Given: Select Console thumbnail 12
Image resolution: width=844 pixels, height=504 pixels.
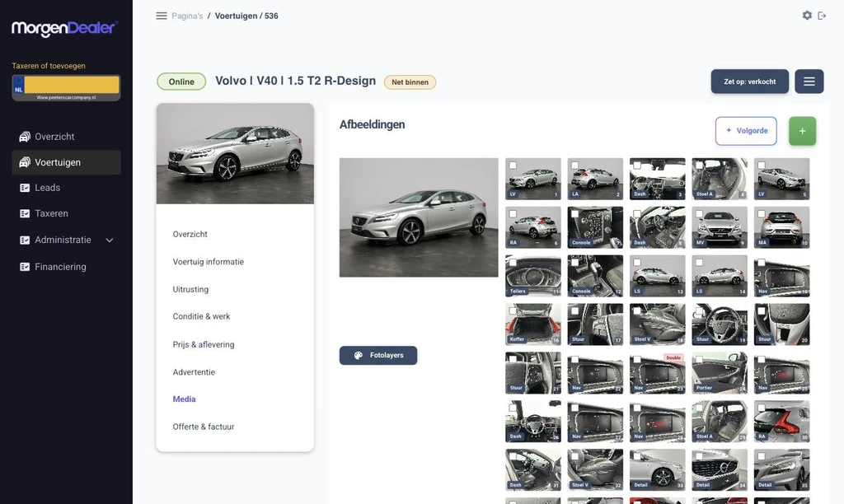Looking at the screenshot, I should coord(595,276).
